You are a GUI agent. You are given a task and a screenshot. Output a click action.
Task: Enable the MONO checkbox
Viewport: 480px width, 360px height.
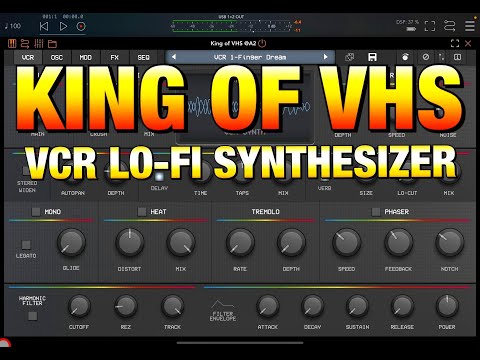36,212
